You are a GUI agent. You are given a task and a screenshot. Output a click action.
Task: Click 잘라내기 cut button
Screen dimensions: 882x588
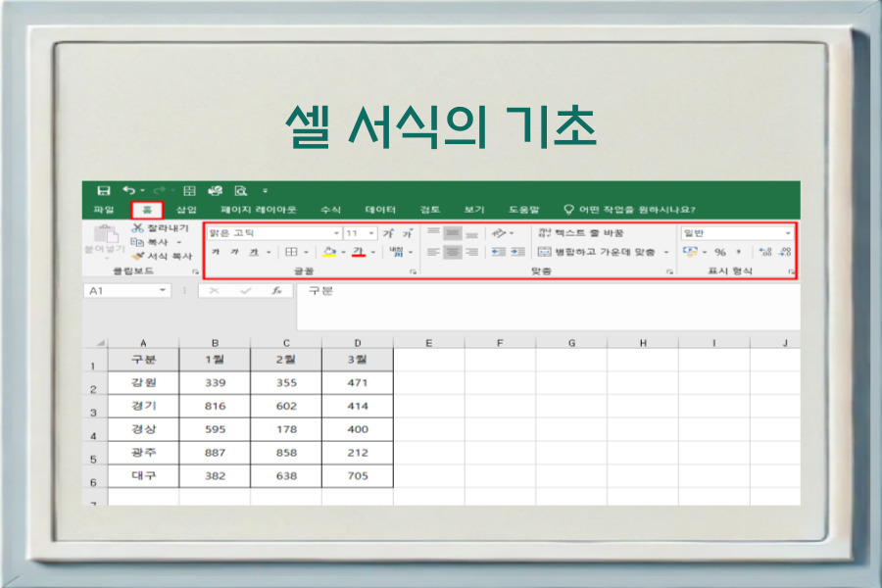point(161,228)
